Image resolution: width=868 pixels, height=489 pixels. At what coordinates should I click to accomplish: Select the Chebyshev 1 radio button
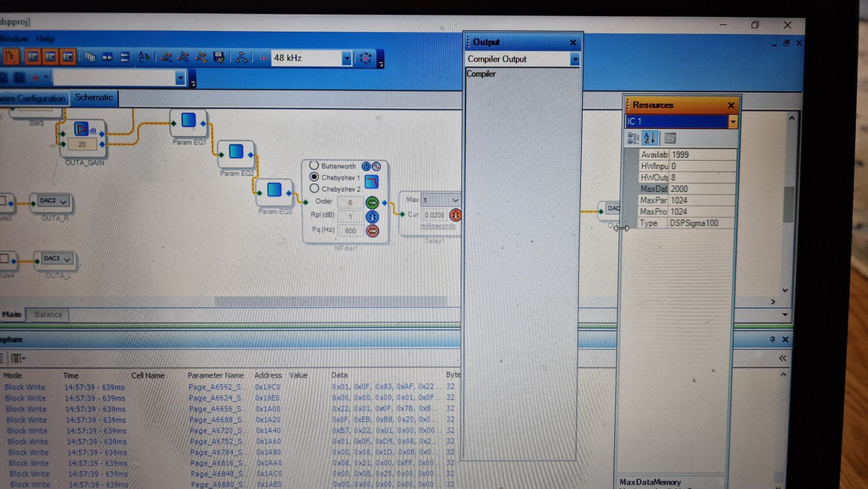[314, 177]
